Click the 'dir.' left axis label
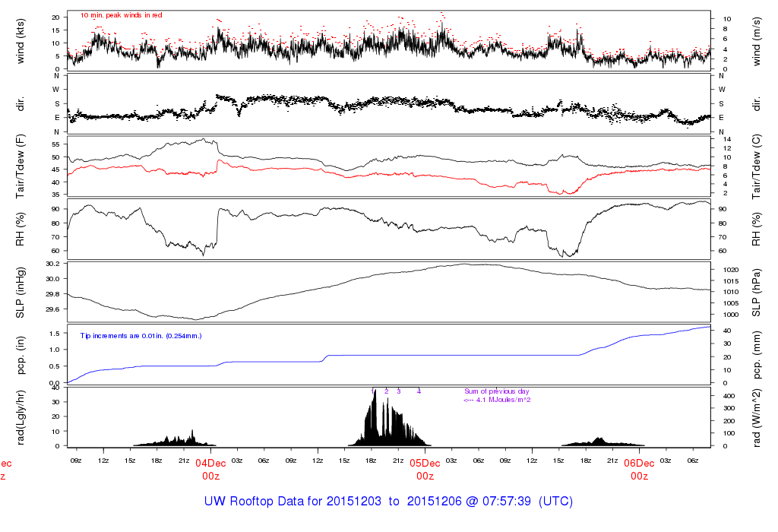The height and width of the screenshot is (532, 778). click(x=21, y=104)
